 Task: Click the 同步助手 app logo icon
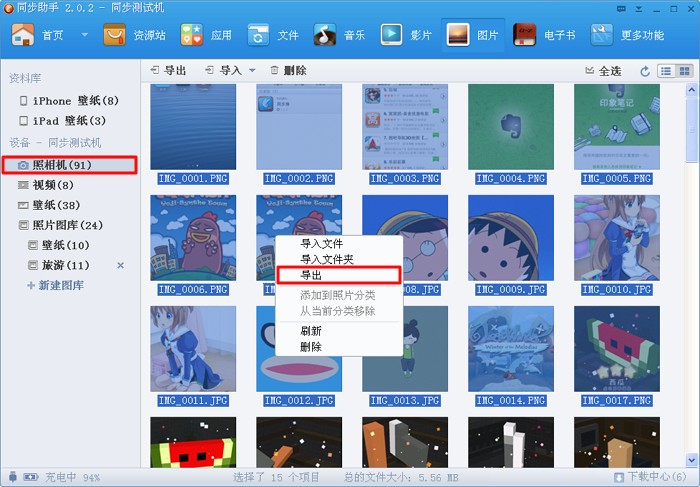tap(8, 8)
